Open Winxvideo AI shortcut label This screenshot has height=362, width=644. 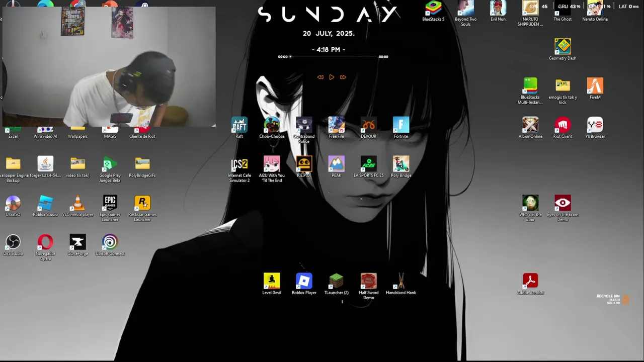click(45, 136)
